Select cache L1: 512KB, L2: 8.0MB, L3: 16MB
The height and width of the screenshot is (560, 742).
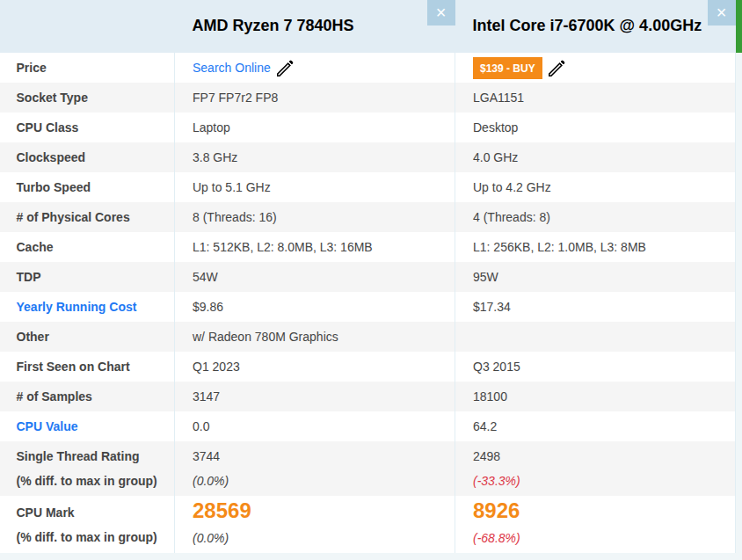[282, 247]
